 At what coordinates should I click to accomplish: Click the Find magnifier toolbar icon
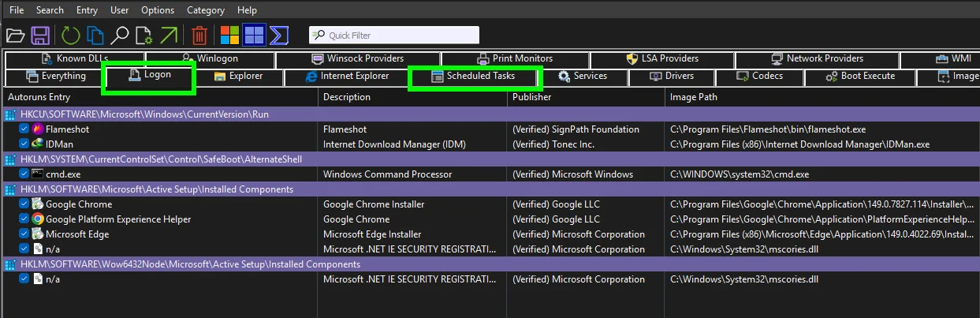[x=120, y=36]
